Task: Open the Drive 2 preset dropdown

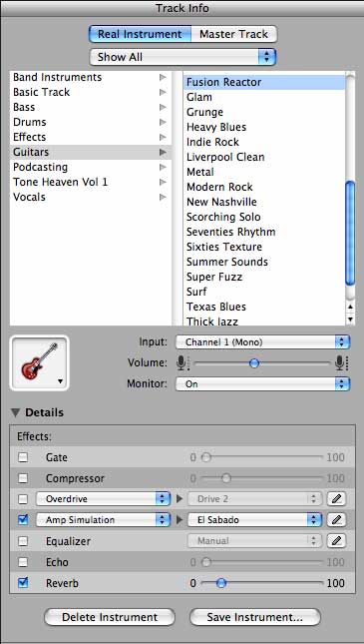Action: [254, 499]
